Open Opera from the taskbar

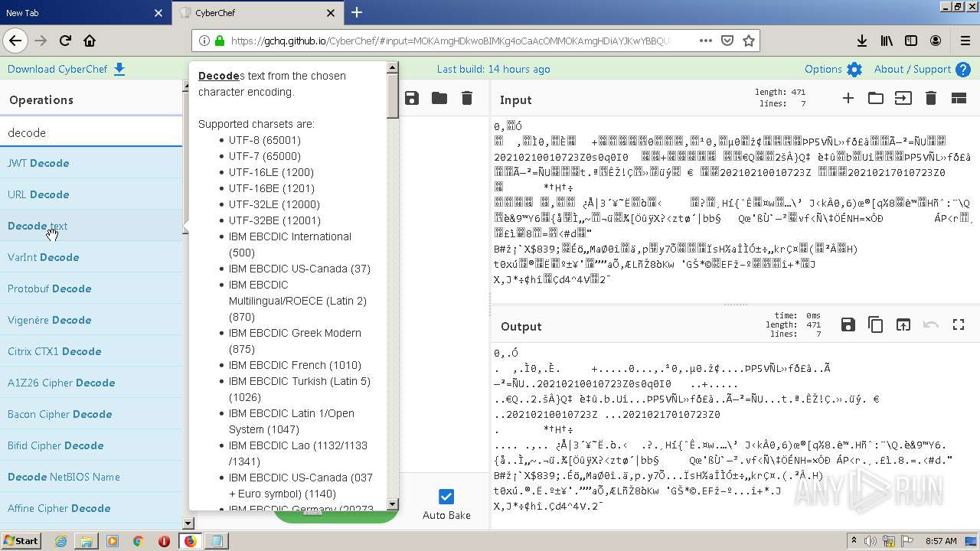(x=164, y=541)
